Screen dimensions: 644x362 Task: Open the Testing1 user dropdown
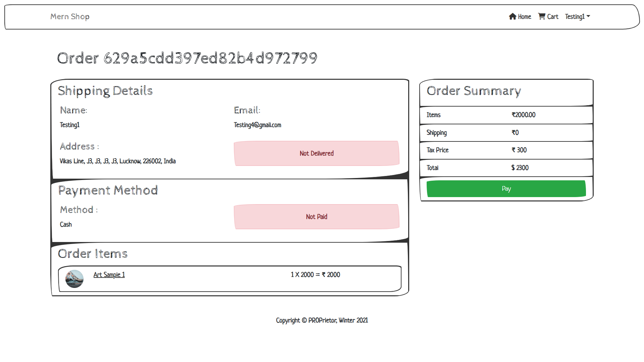point(575,16)
